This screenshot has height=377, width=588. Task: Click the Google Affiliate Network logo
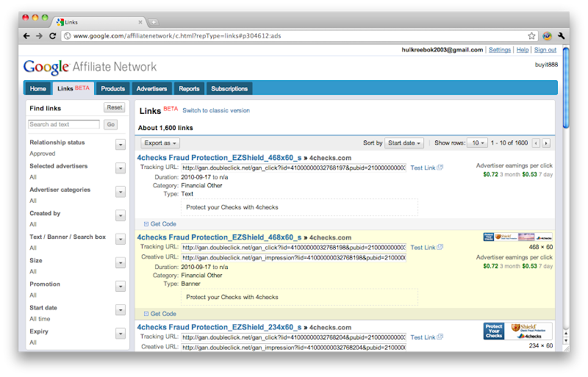(x=90, y=67)
